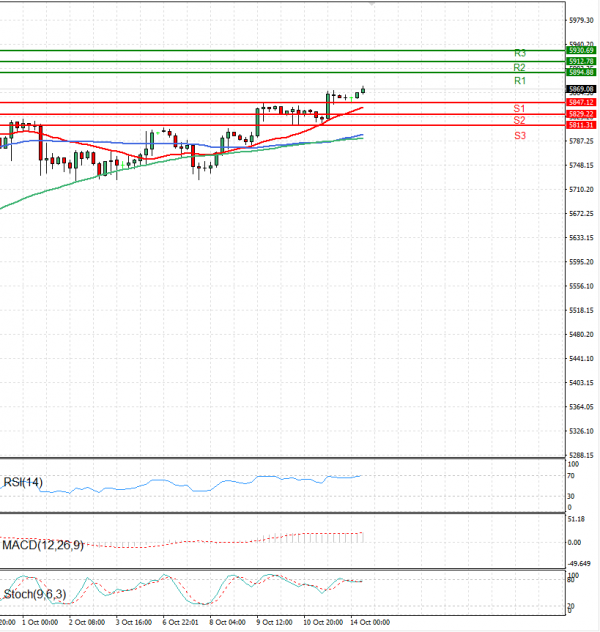Viewport: 600px width, 632px height.
Task: Click the MACD scale value -49.649
Action: pos(579,563)
